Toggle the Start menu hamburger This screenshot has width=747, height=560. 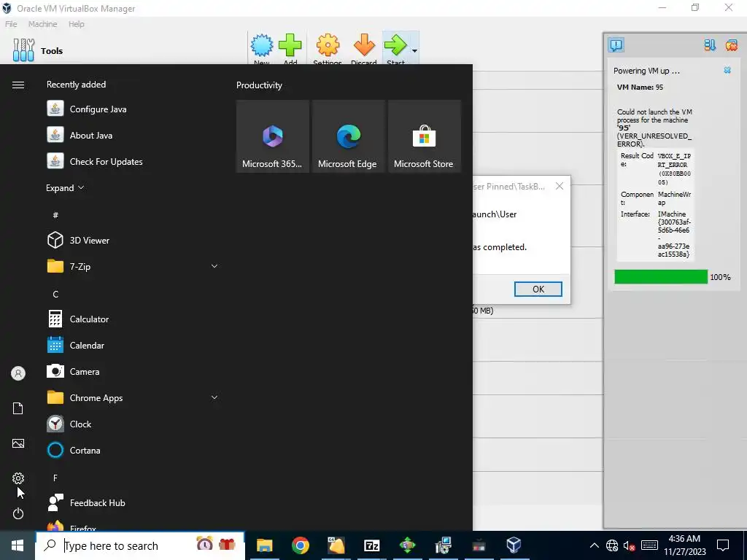coord(18,85)
